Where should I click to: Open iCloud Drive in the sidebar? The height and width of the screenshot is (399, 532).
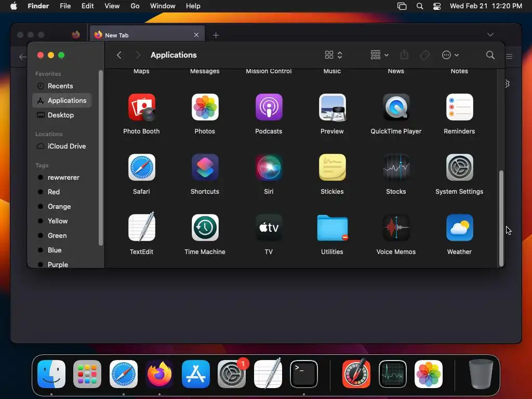[62, 146]
